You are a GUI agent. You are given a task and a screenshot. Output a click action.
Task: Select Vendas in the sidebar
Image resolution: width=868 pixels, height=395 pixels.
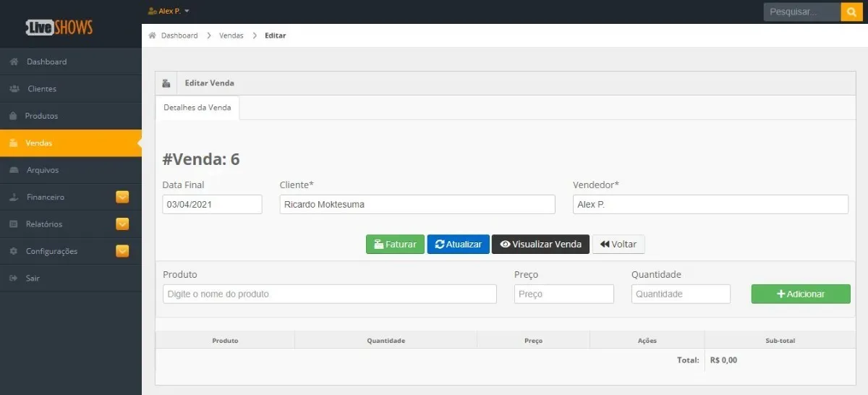(x=71, y=143)
